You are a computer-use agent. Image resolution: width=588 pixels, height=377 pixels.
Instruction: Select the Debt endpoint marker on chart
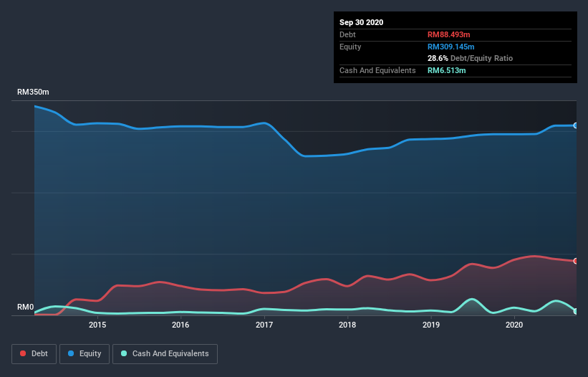click(x=576, y=261)
